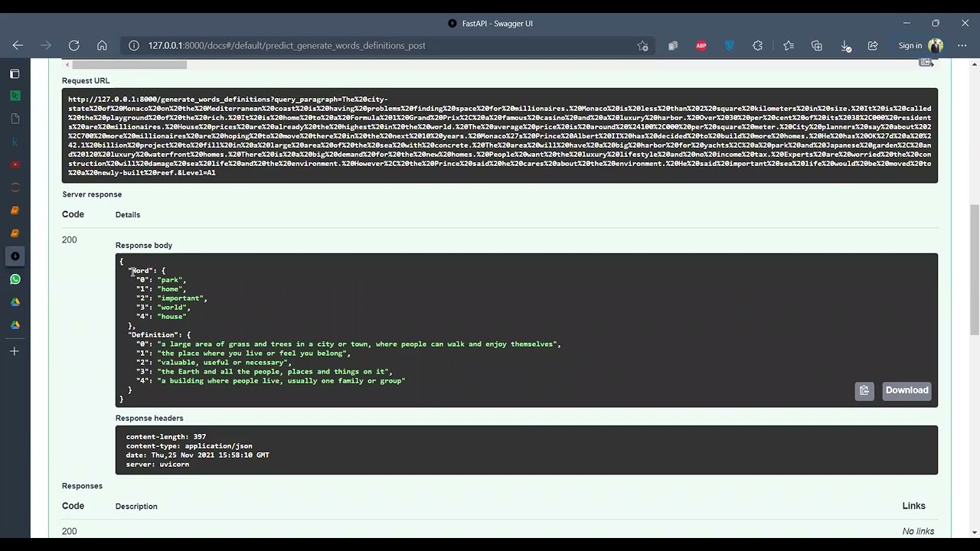Click 'content-type: application/json' header line

189,446
